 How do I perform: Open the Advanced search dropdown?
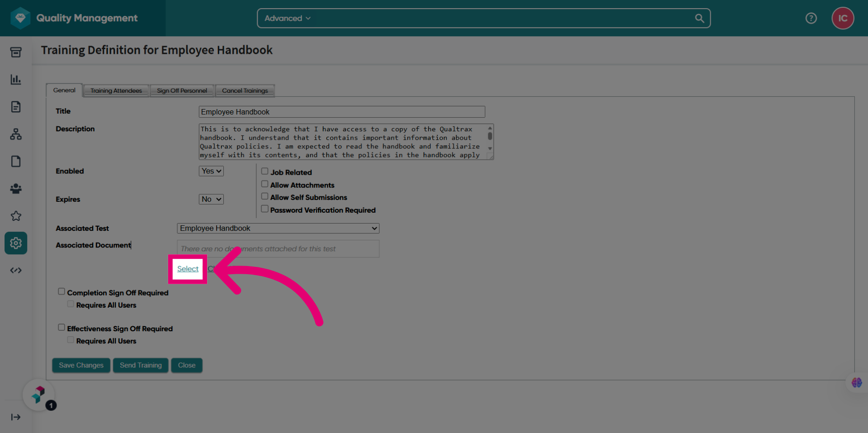tap(288, 18)
